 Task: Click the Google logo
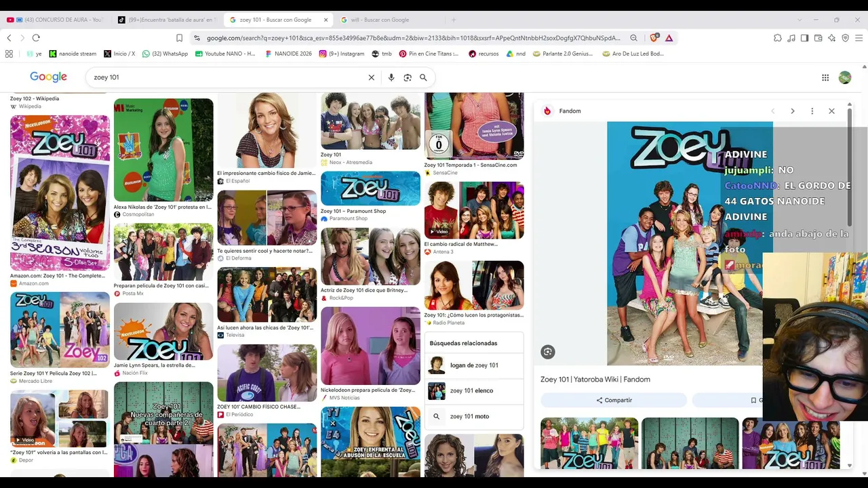(x=48, y=77)
